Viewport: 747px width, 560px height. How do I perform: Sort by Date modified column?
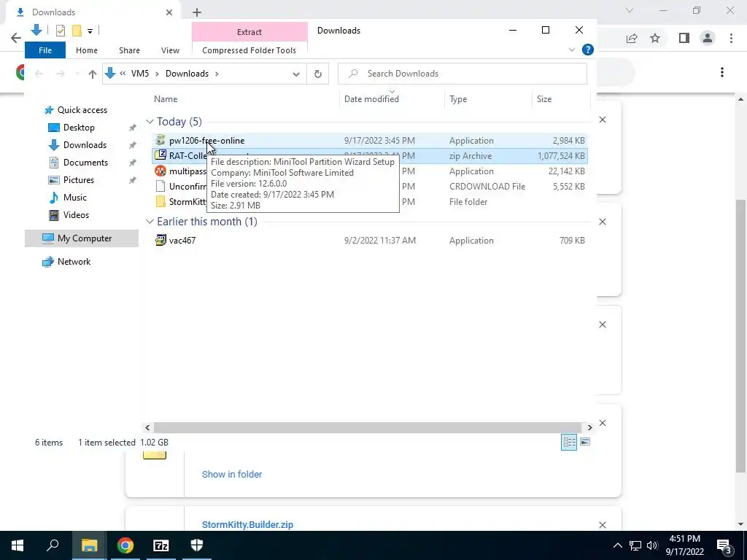pos(371,99)
